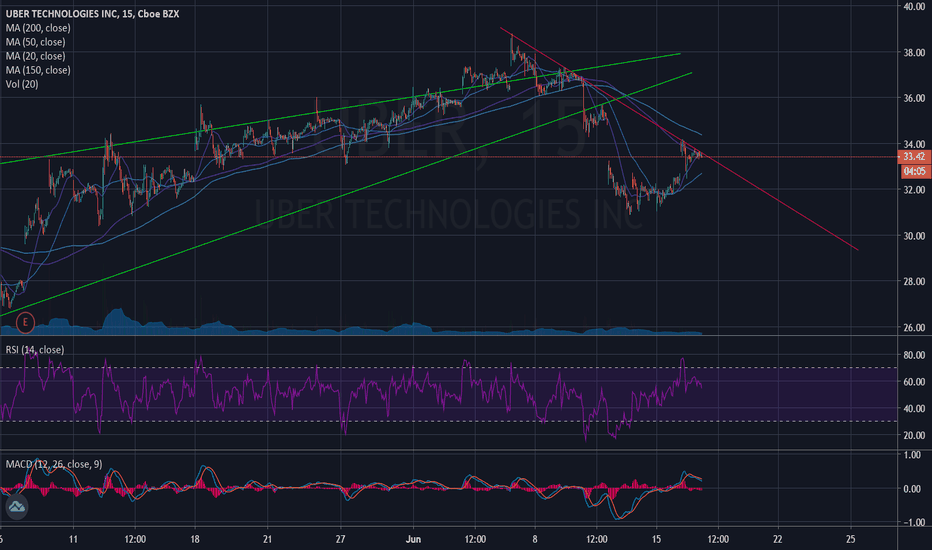Click the TradingView cloud logo icon

coord(16,507)
